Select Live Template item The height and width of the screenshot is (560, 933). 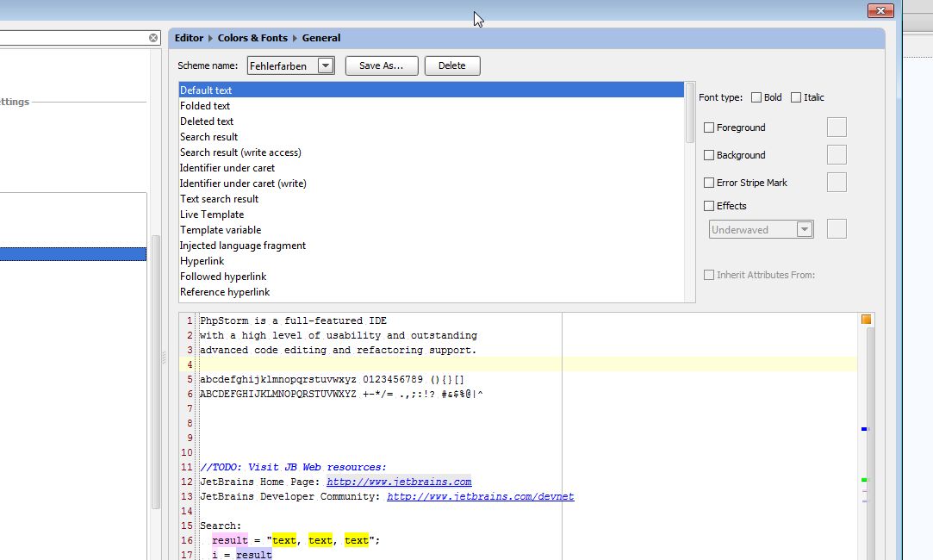click(432, 215)
